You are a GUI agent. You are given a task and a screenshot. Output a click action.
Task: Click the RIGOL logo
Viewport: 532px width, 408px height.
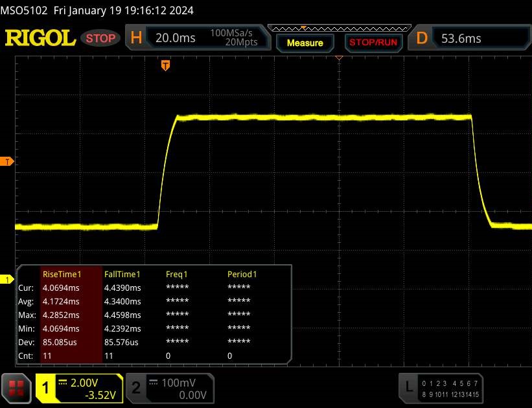(40, 38)
